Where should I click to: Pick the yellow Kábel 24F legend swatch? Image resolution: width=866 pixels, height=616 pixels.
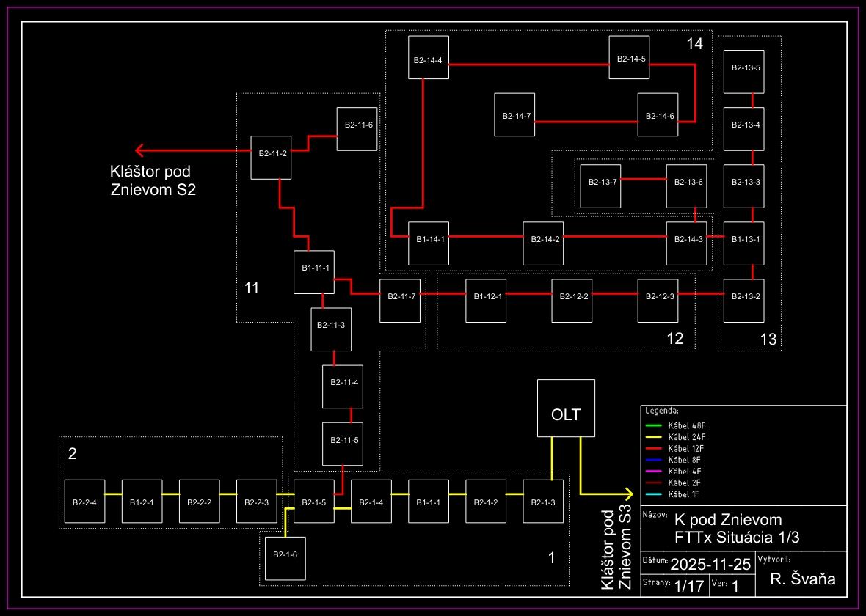653,436
